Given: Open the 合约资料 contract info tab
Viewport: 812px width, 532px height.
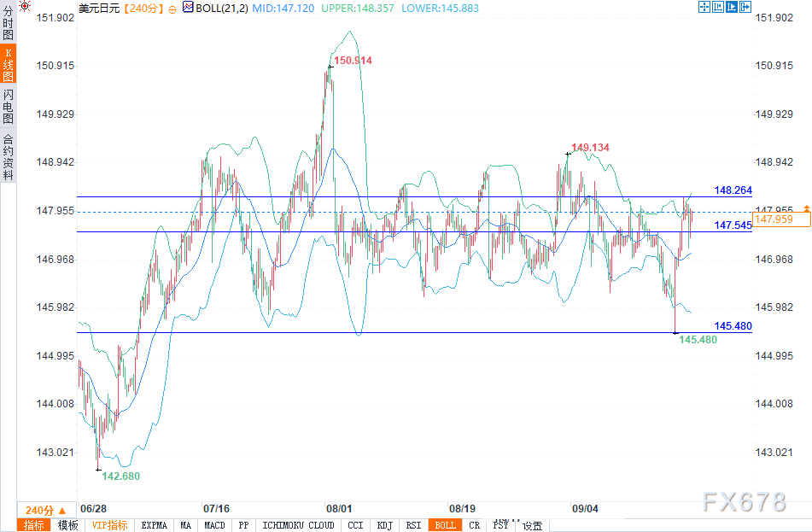Looking at the screenshot, I should point(8,157).
